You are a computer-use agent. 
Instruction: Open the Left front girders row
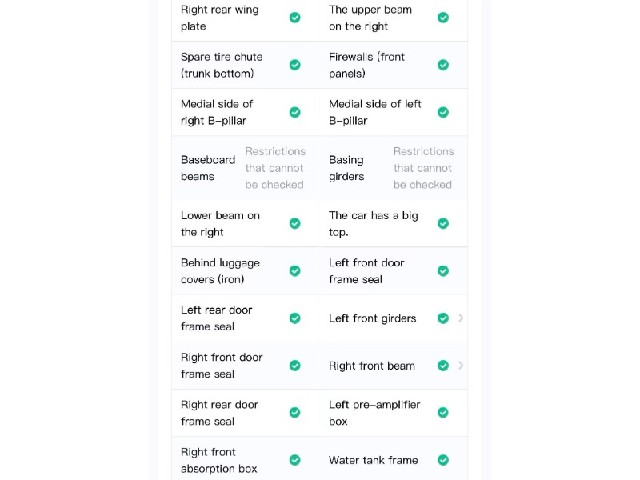393,318
